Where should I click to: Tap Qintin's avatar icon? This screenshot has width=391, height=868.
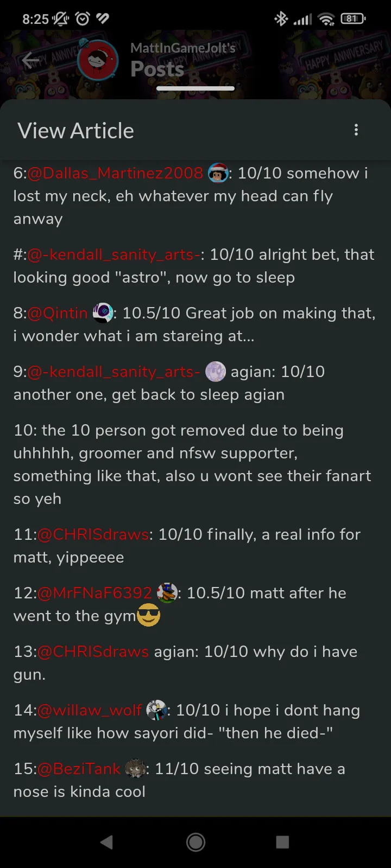pyautogui.click(x=103, y=313)
